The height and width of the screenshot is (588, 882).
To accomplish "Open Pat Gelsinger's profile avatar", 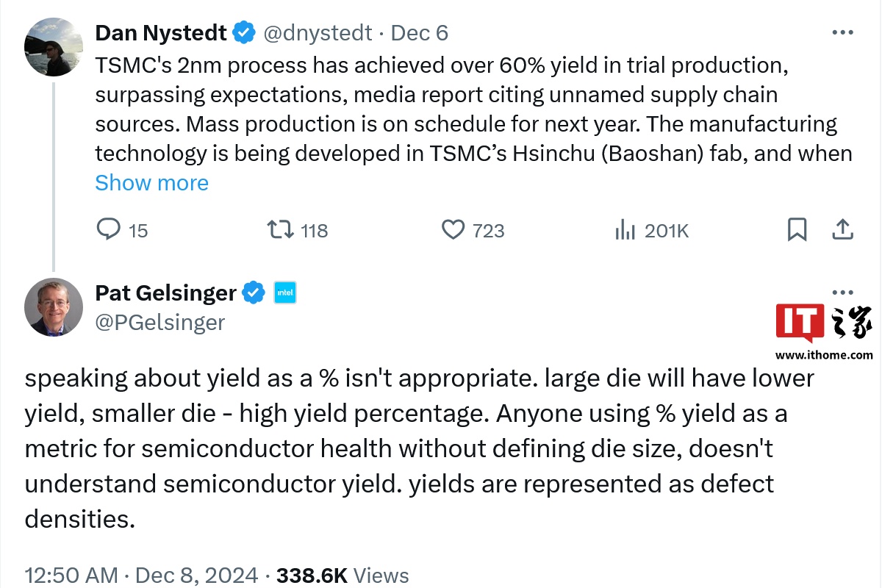I will coord(54,307).
